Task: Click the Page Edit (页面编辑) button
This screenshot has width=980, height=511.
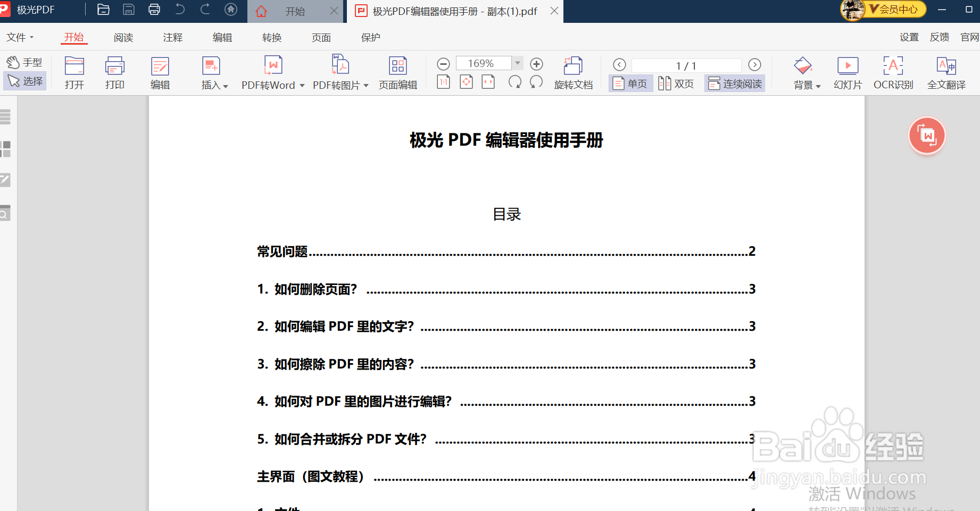Action: click(398, 73)
